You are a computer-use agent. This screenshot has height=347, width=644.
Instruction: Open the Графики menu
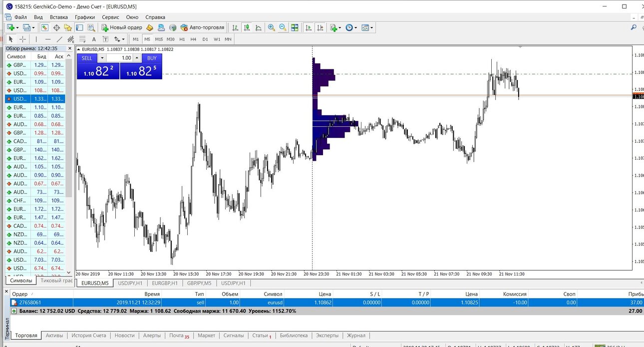pos(85,17)
